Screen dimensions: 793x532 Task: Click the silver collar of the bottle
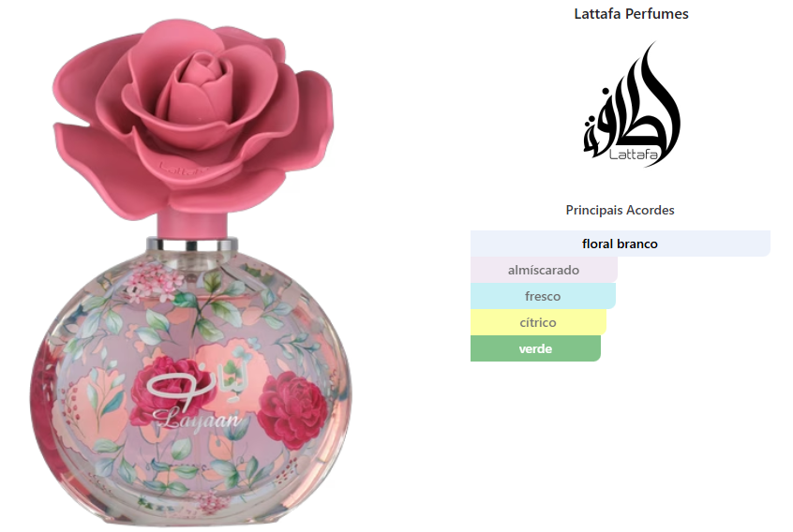(191, 244)
